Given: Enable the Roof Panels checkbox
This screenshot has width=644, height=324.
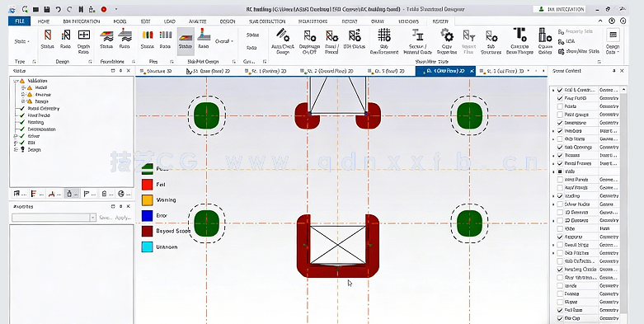Looking at the screenshot, I should pos(560,188).
